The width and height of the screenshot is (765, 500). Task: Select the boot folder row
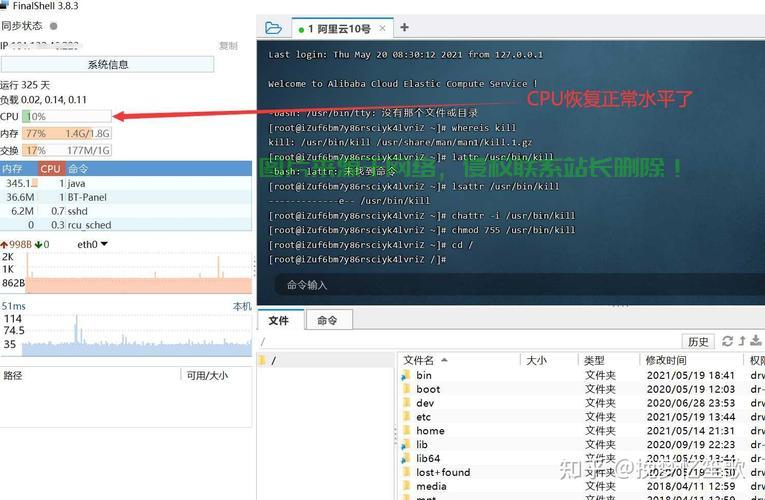click(x=582, y=389)
